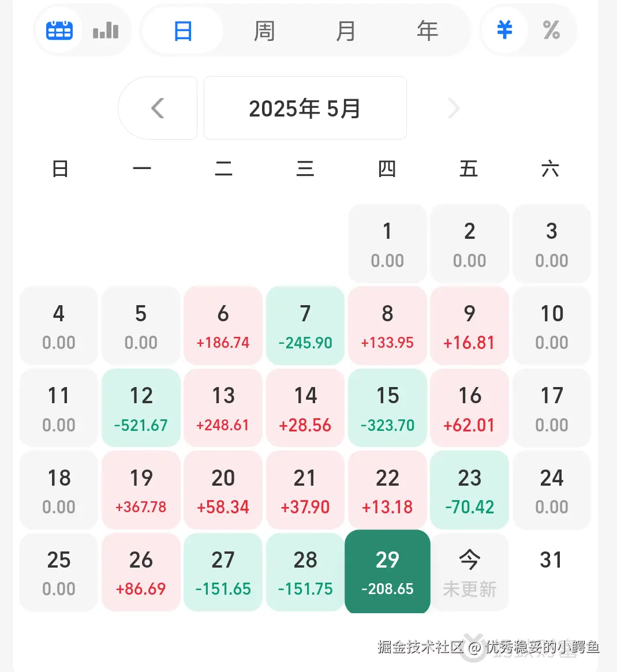Switch to calendar view icon

59,30
